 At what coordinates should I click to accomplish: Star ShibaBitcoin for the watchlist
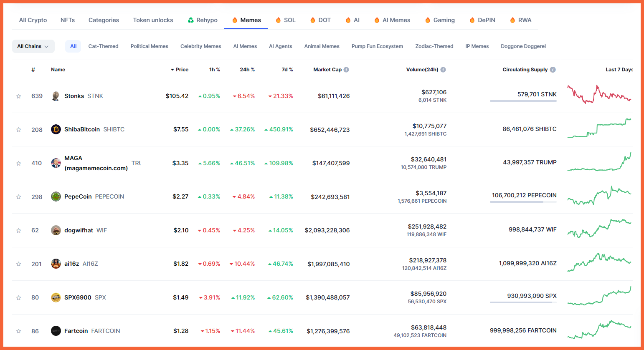pos(19,130)
